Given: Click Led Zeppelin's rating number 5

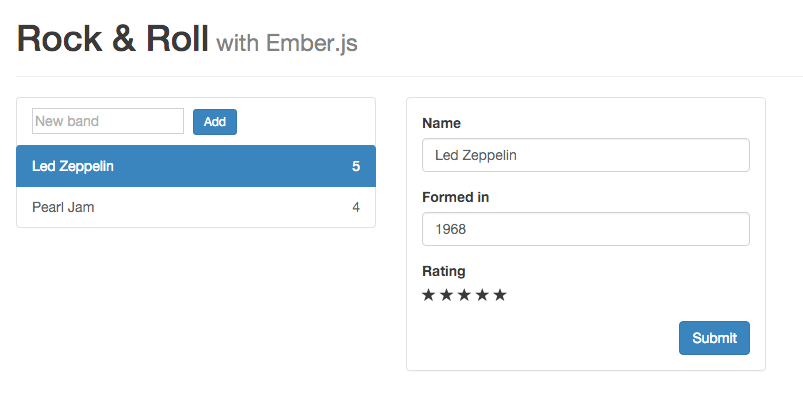Looking at the screenshot, I should pos(356,166).
